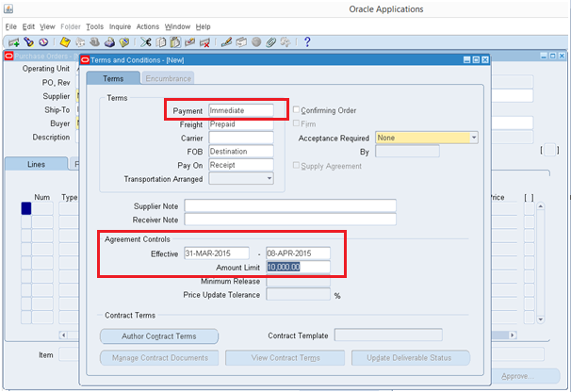Click the horizontal scrollbar right arrow
This screenshot has width=571, height=392.
point(513,335)
